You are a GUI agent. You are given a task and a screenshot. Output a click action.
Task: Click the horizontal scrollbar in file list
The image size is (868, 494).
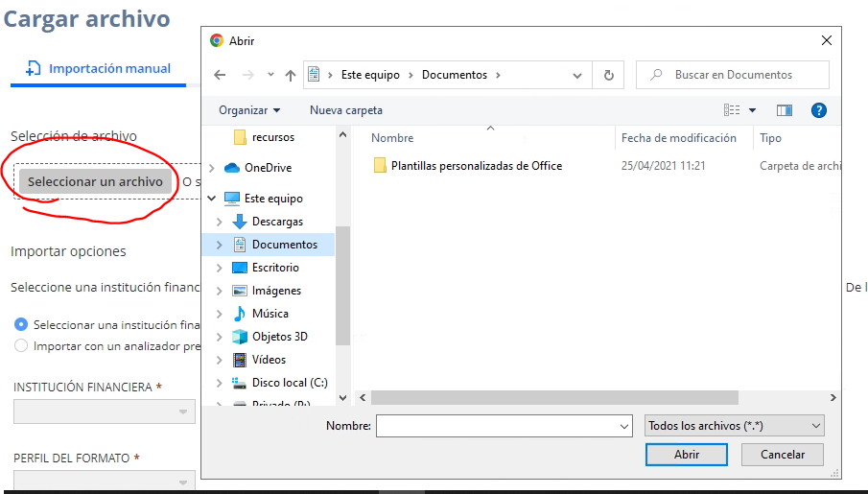pos(554,397)
